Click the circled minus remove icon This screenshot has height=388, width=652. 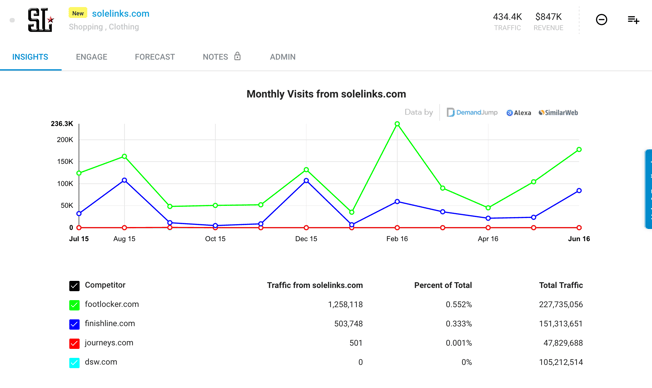click(601, 20)
